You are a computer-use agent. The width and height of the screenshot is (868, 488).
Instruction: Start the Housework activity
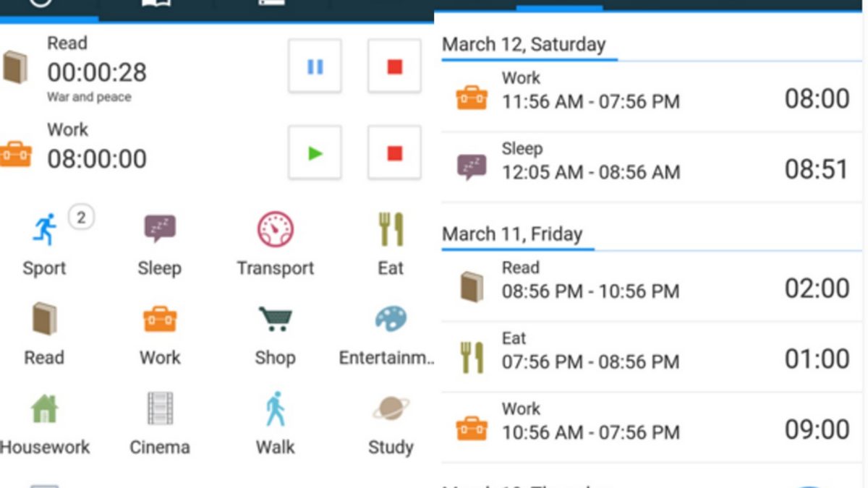tap(45, 409)
